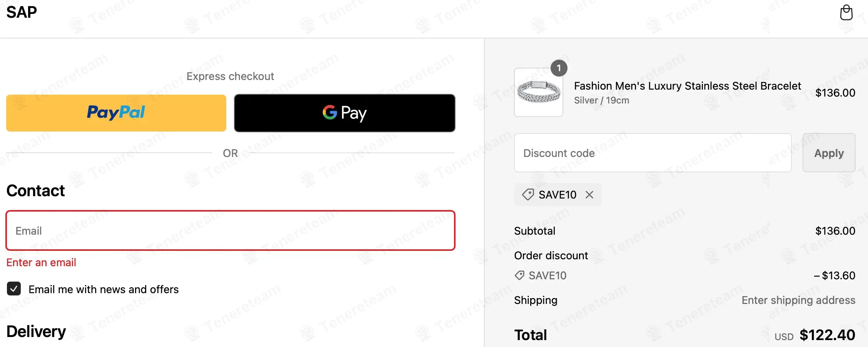Click the Google G logo on the Pay button

pos(330,112)
